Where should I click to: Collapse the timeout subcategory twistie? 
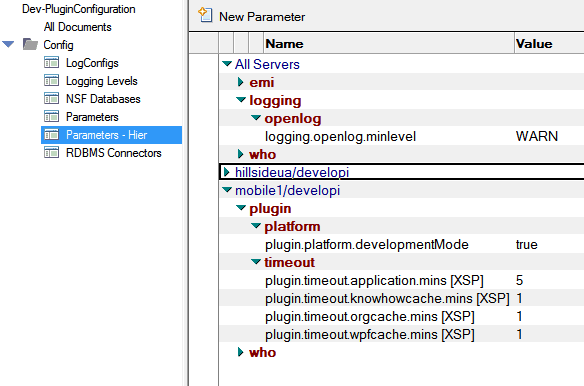click(x=256, y=262)
